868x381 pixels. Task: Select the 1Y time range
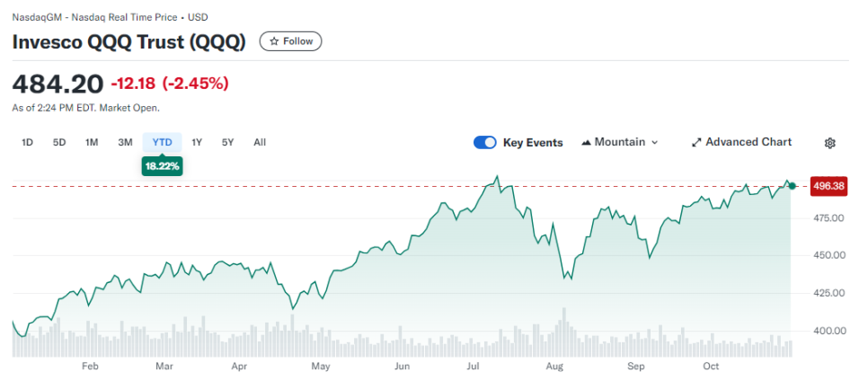point(197,142)
